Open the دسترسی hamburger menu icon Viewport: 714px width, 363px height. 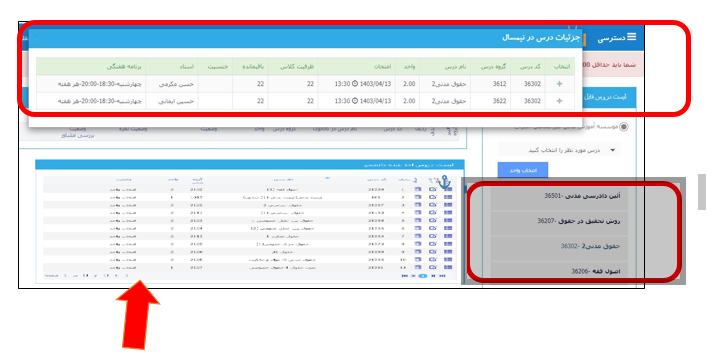pos(631,37)
